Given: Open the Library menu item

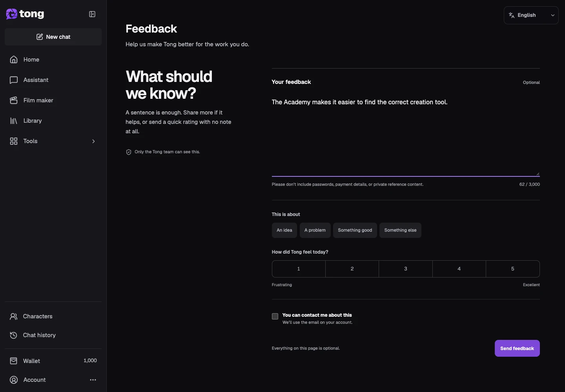Looking at the screenshot, I should tap(53, 121).
